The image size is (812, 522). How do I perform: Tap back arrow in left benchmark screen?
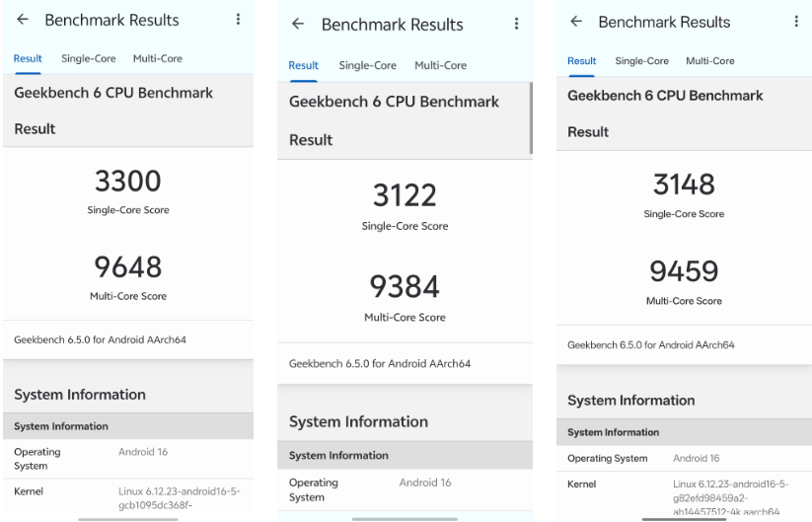point(23,20)
